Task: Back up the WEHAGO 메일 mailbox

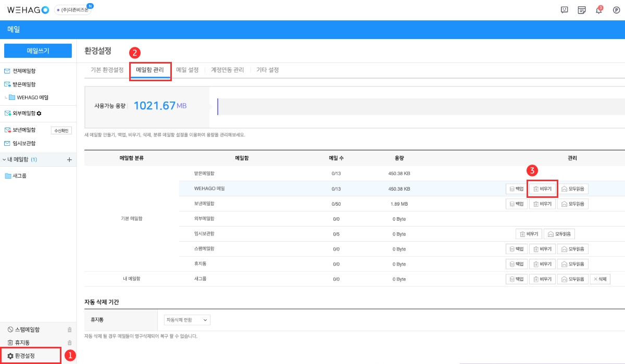Action: (516, 189)
